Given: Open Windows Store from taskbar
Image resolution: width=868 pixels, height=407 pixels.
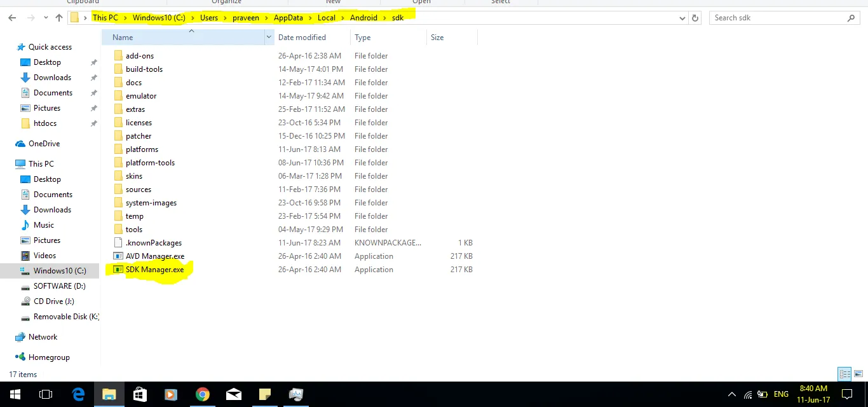Looking at the screenshot, I should pyautogui.click(x=140, y=394).
